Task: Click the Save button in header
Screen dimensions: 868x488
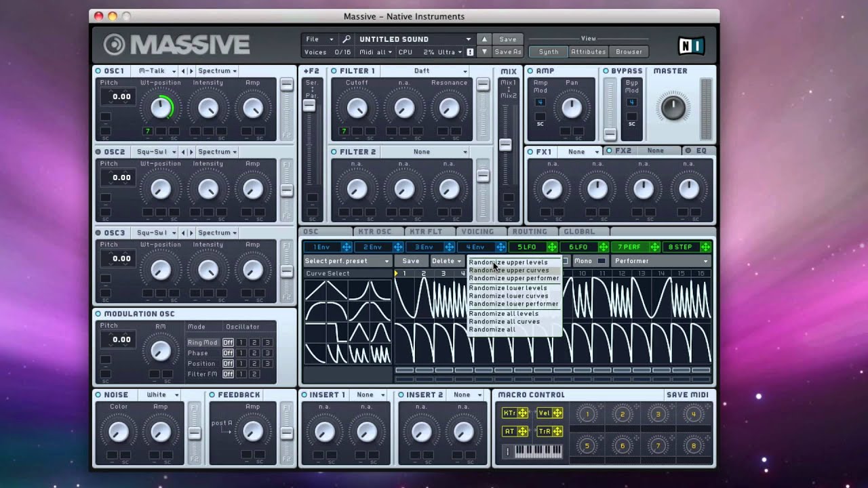Action: [x=508, y=39]
